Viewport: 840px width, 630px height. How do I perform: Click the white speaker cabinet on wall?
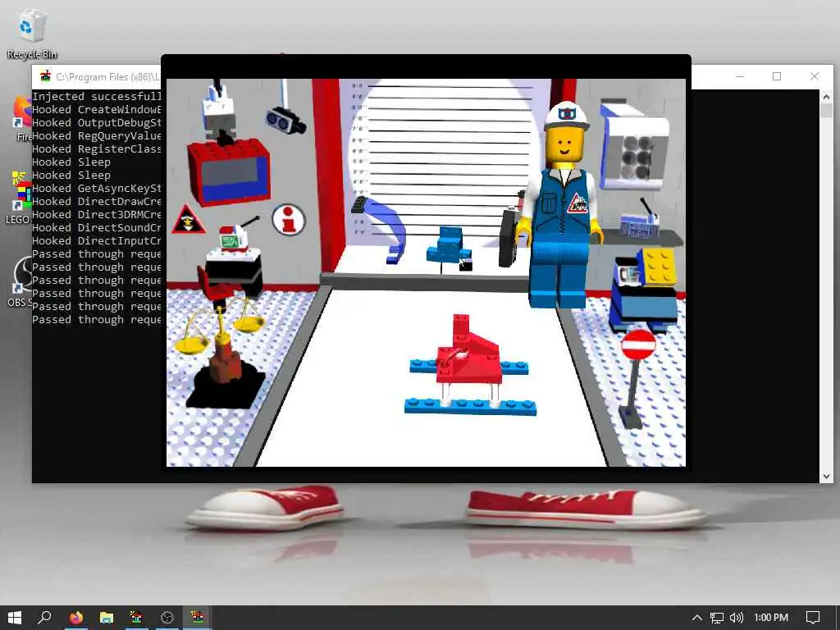pyautogui.click(x=634, y=145)
